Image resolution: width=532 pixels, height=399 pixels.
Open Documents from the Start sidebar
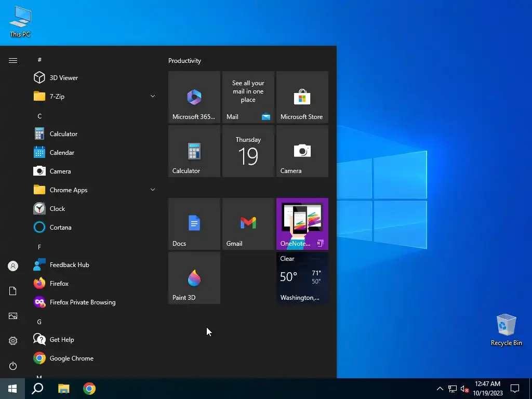point(13,291)
